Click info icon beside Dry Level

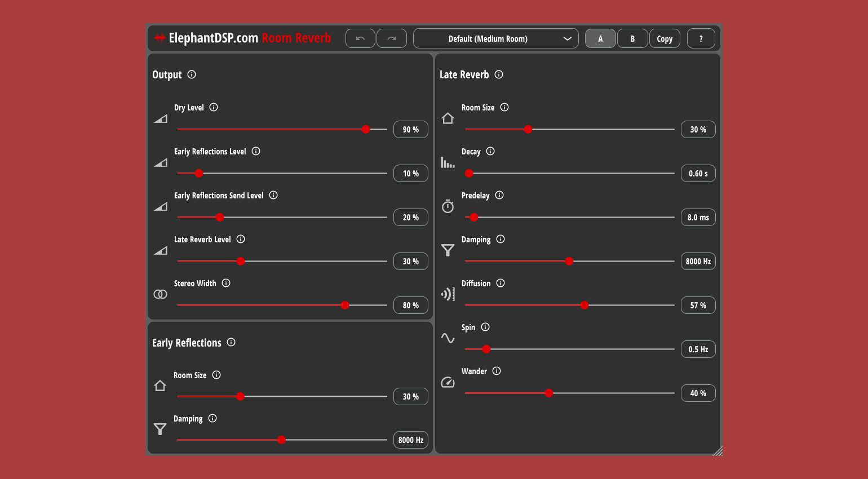click(x=214, y=107)
